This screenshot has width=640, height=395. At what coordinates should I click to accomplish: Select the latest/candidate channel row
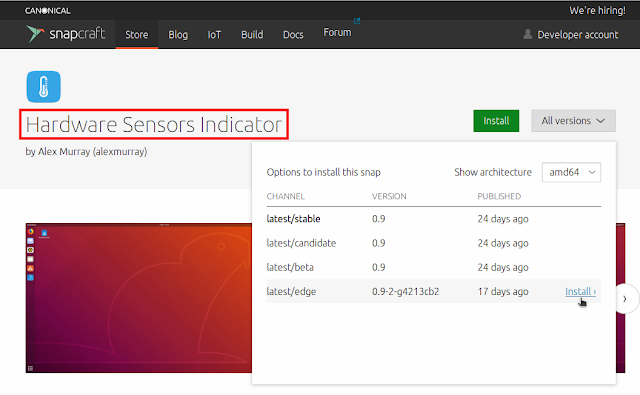(433, 243)
